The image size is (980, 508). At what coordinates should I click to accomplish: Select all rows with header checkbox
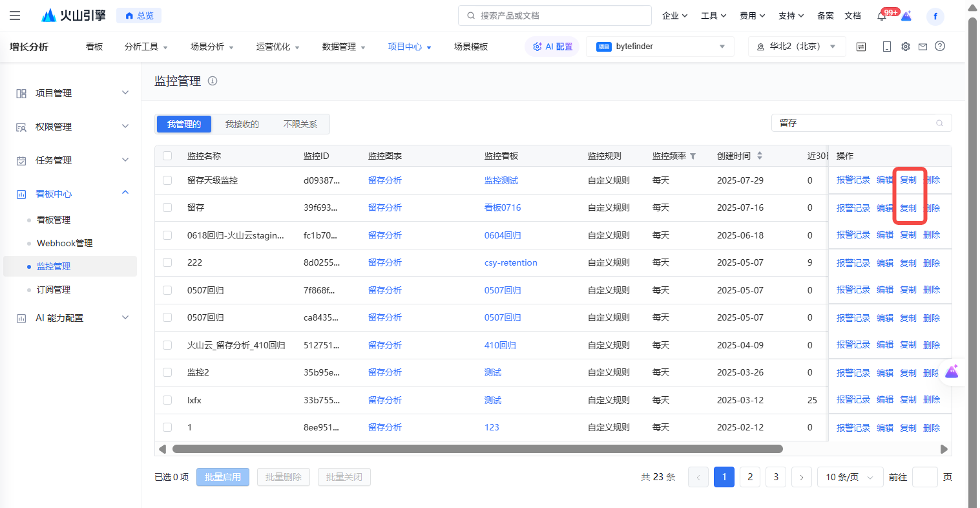[167, 156]
